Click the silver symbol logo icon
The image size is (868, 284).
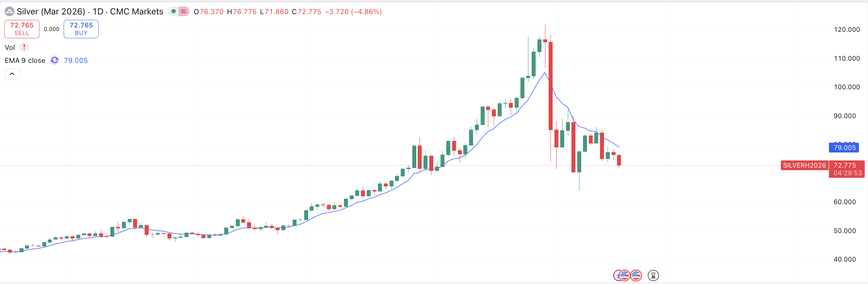pos(9,12)
